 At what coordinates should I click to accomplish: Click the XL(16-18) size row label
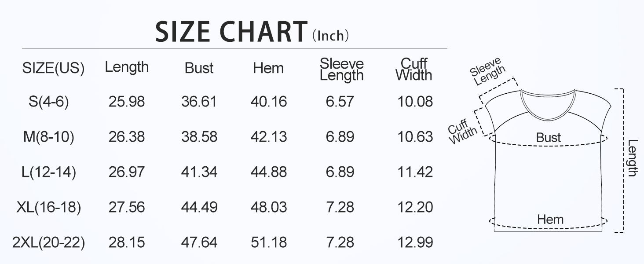(49, 207)
